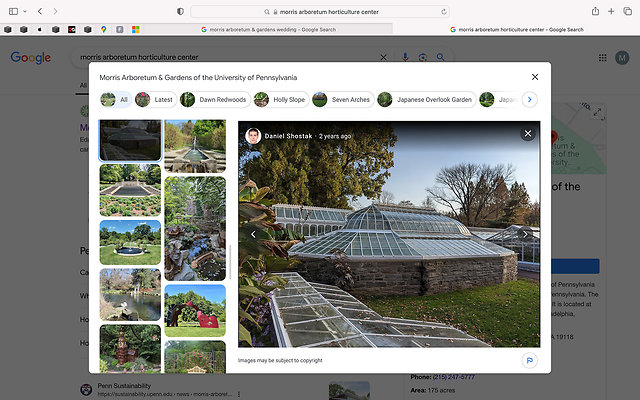Go to the next photo with right arrow
Screen dimensions: 640x400
click(x=526, y=234)
